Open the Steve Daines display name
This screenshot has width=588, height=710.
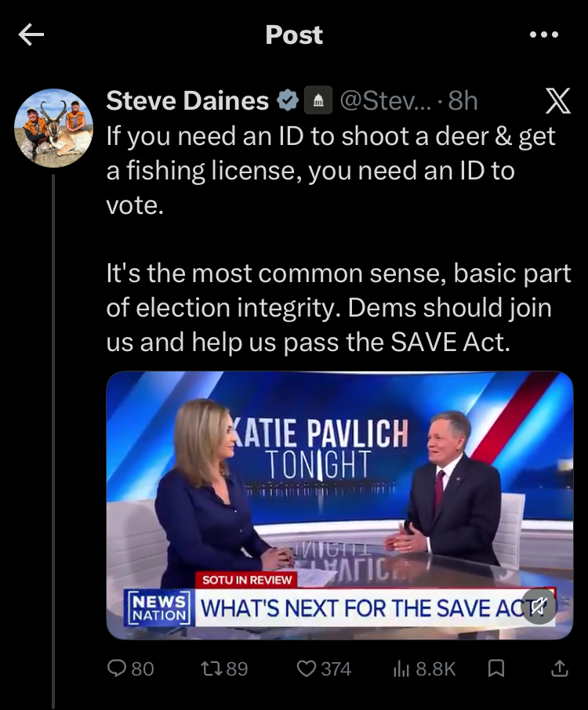[x=187, y=100]
